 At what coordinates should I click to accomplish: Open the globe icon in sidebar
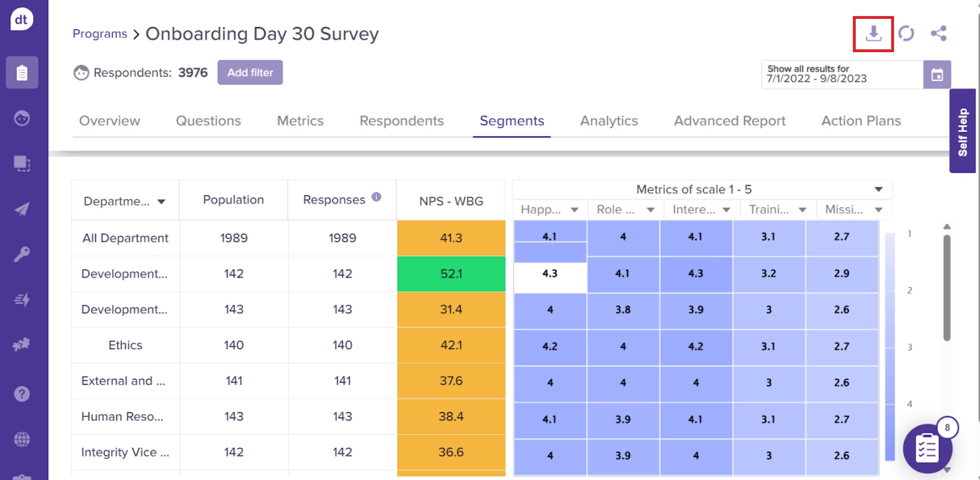tap(22, 439)
